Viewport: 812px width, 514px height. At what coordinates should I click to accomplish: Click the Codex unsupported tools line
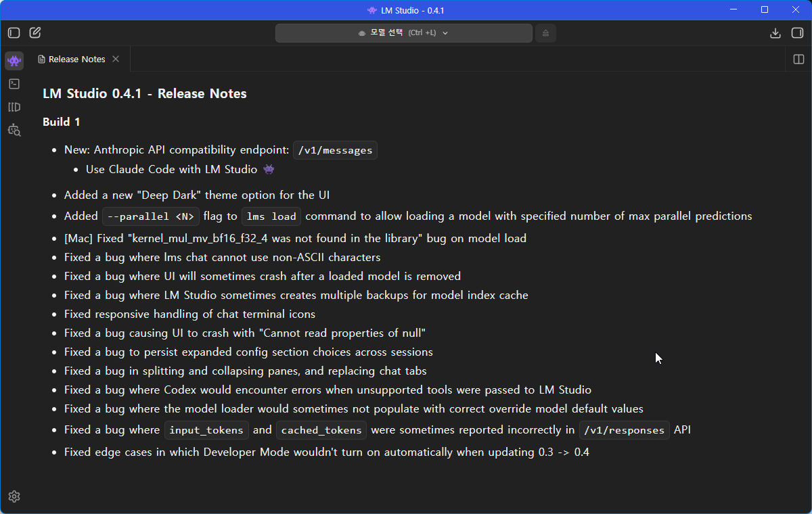point(328,390)
